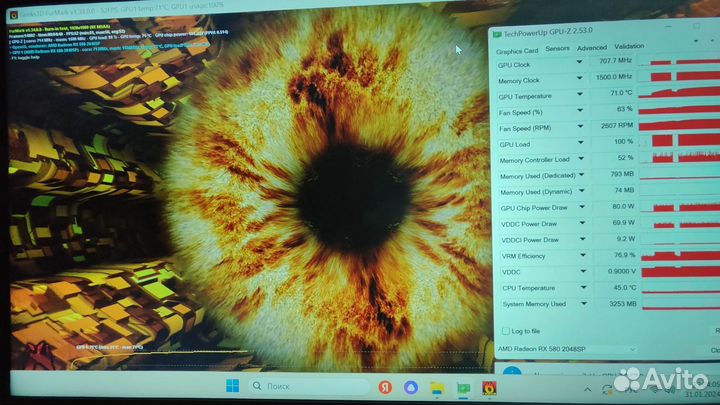Expand the GPU Clock sensor dropdown

[579, 62]
